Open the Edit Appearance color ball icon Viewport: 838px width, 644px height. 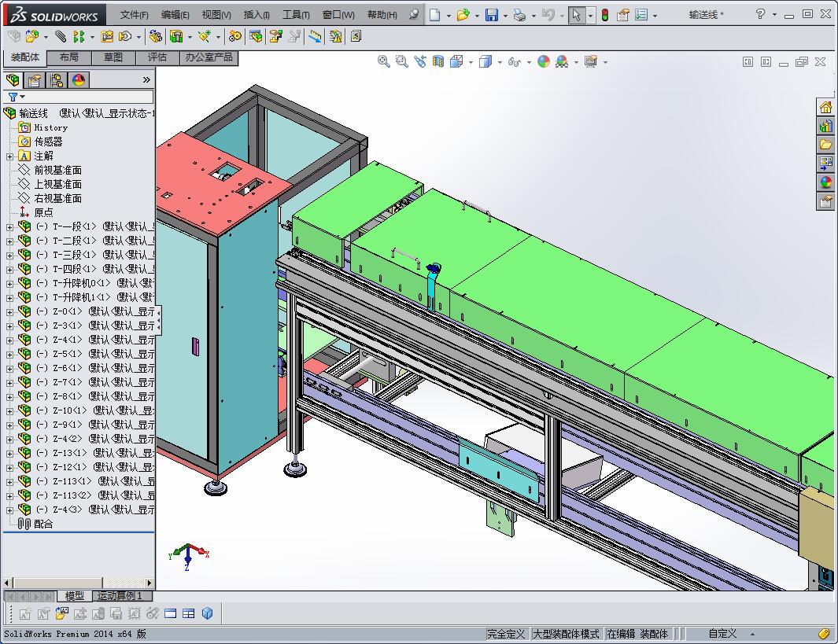click(x=544, y=61)
